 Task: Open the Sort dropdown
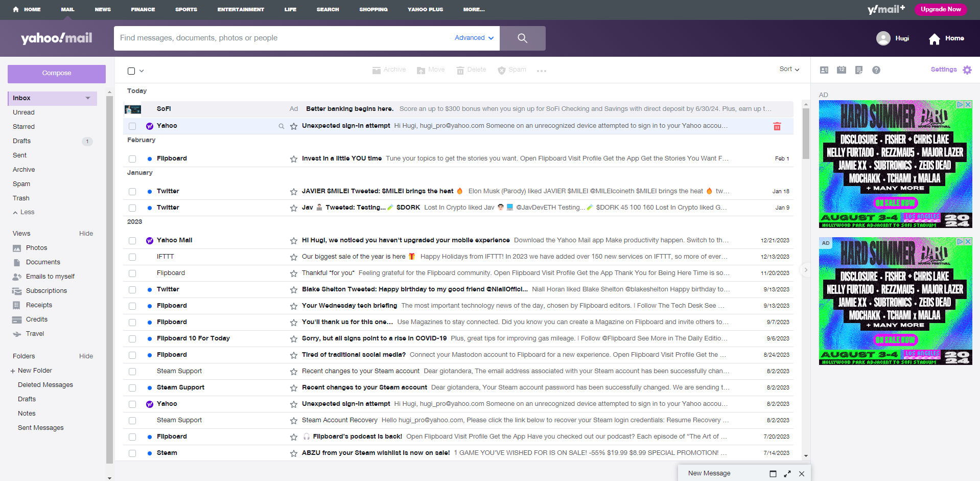(789, 69)
